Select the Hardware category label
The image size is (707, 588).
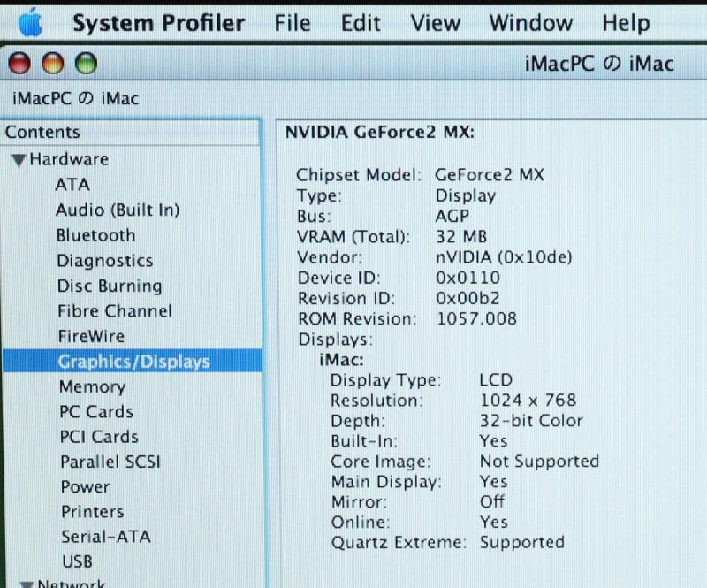pyautogui.click(x=69, y=159)
